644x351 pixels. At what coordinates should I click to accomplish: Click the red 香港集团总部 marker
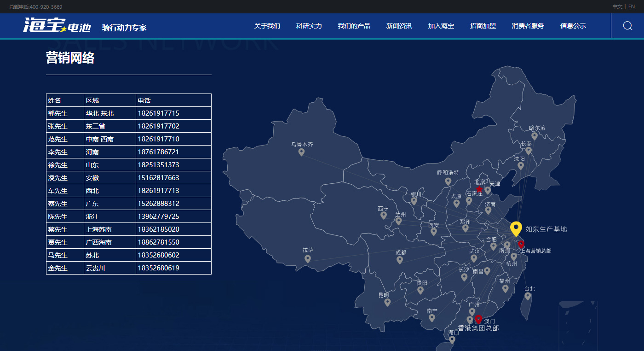click(x=478, y=319)
